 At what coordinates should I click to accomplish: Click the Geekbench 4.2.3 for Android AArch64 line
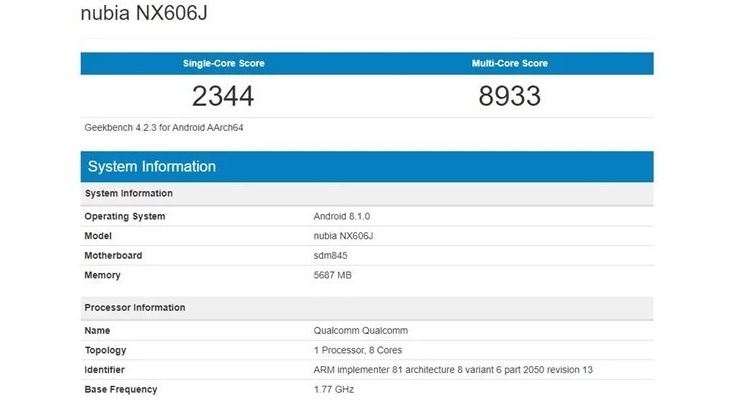coord(164,128)
